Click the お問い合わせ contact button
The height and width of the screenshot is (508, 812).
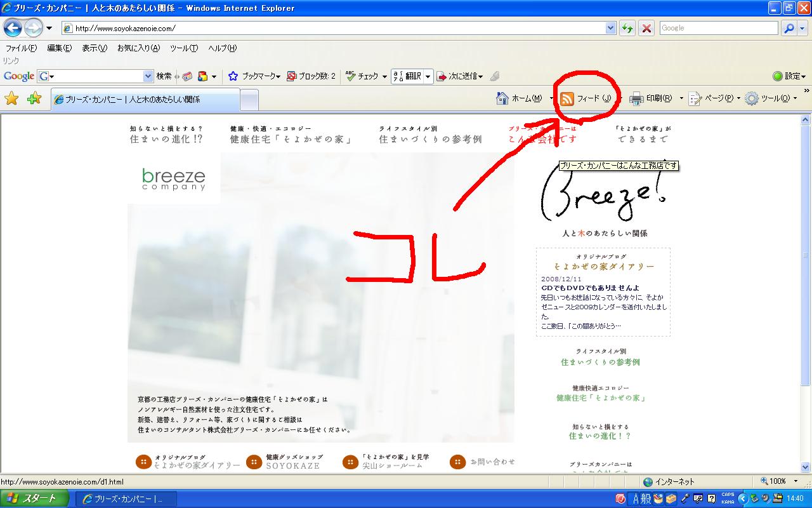click(482, 462)
